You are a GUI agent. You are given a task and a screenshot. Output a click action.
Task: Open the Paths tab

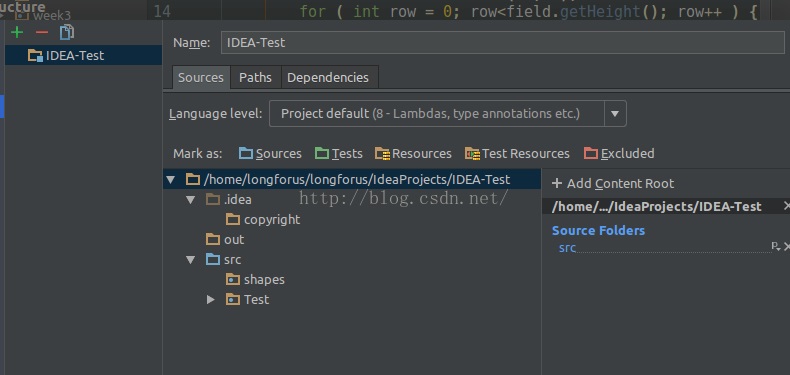click(255, 78)
